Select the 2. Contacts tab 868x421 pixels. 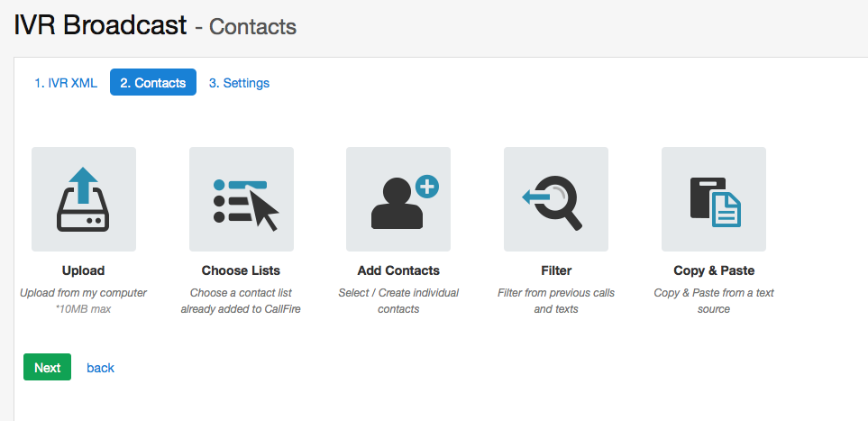tap(153, 83)
